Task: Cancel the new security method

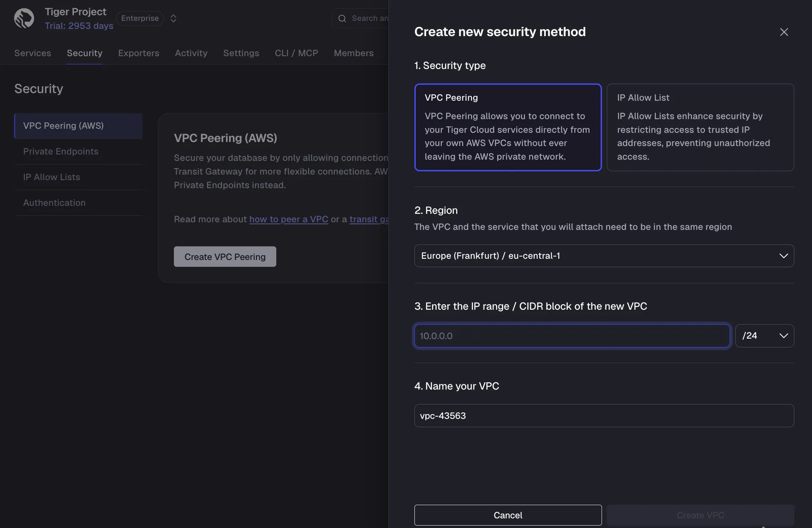Action: tap(508, 515)
